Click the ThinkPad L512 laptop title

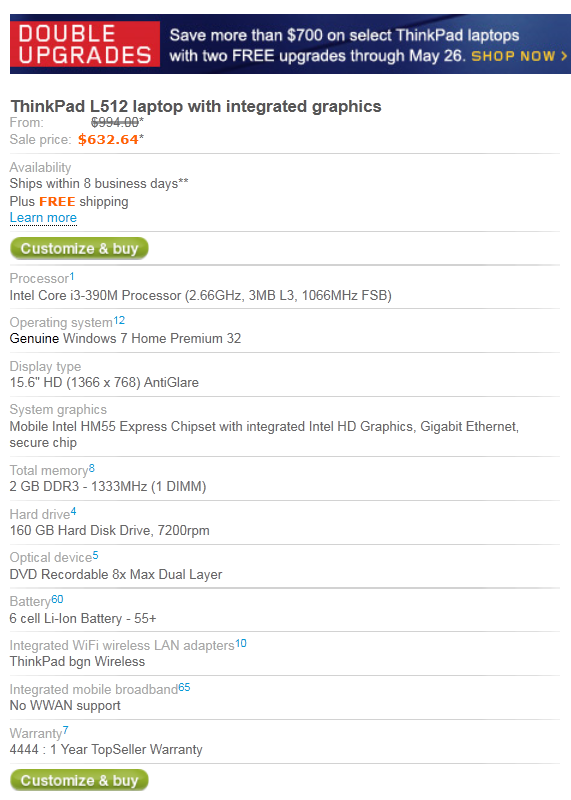196,106
